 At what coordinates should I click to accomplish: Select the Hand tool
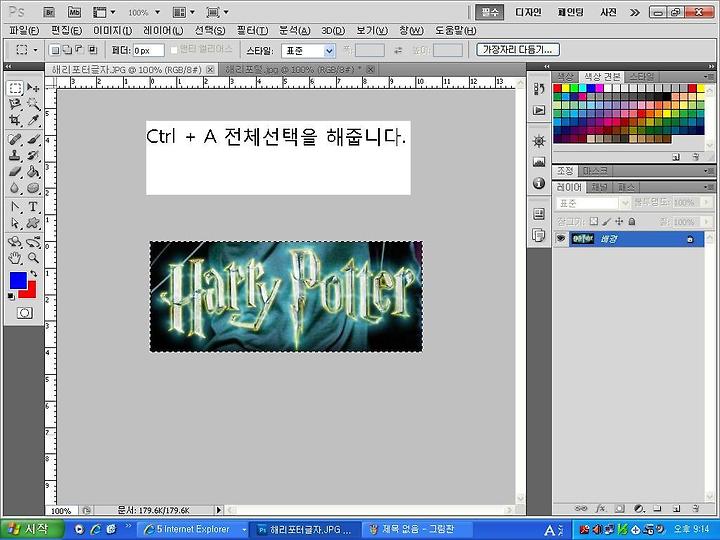(x=15, y=258)
